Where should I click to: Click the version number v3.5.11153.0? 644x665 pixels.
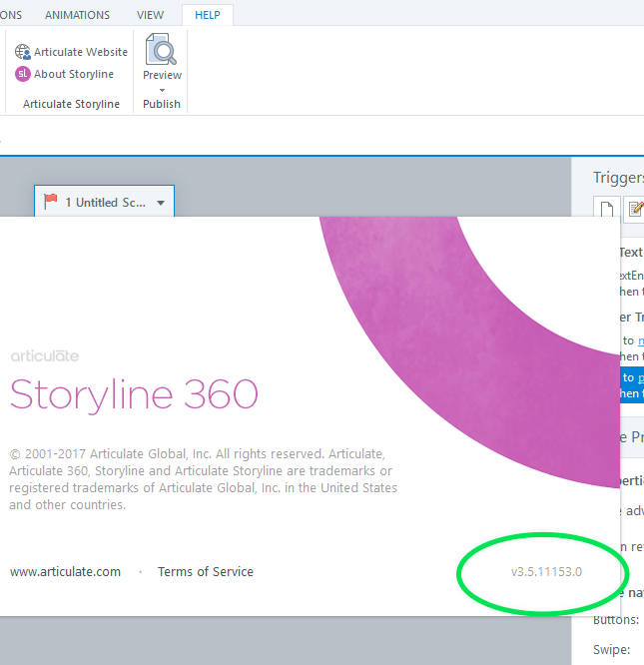click(546, 572)
